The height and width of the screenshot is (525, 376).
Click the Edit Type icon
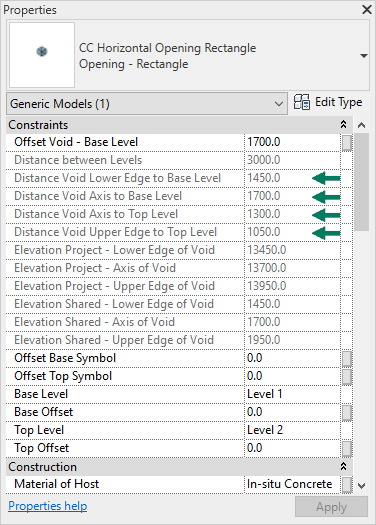coord(302,102)
